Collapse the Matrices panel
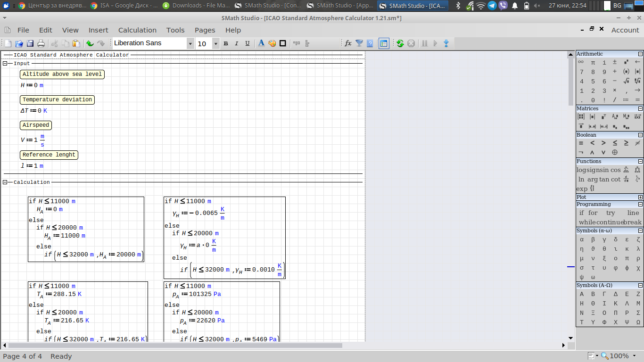The height and width of the screenshot is (362, 644). click(640, 109)
